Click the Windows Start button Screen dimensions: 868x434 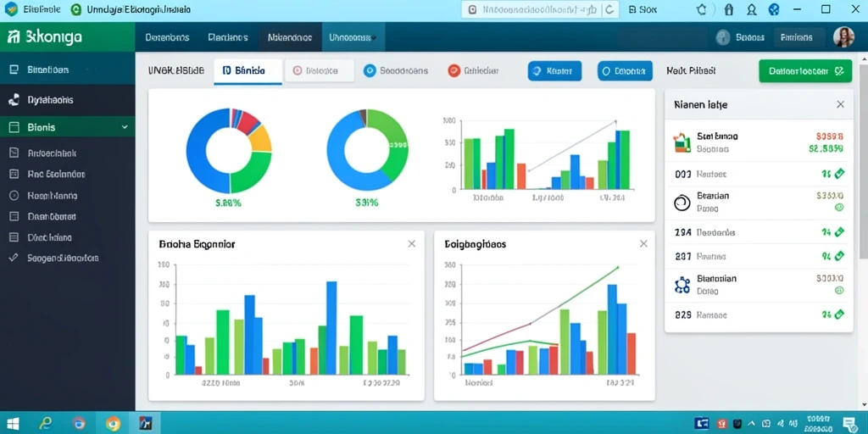point(13,424)
